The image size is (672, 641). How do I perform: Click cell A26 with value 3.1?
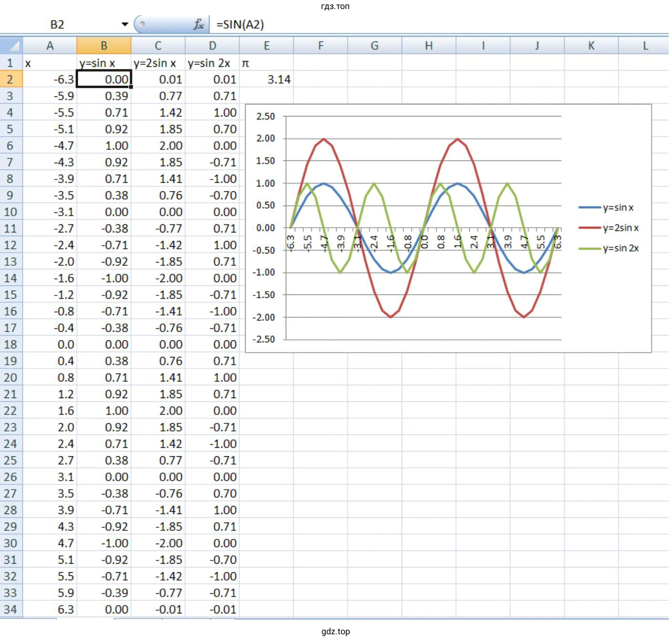pyautogui.click(x=50, y=477)
